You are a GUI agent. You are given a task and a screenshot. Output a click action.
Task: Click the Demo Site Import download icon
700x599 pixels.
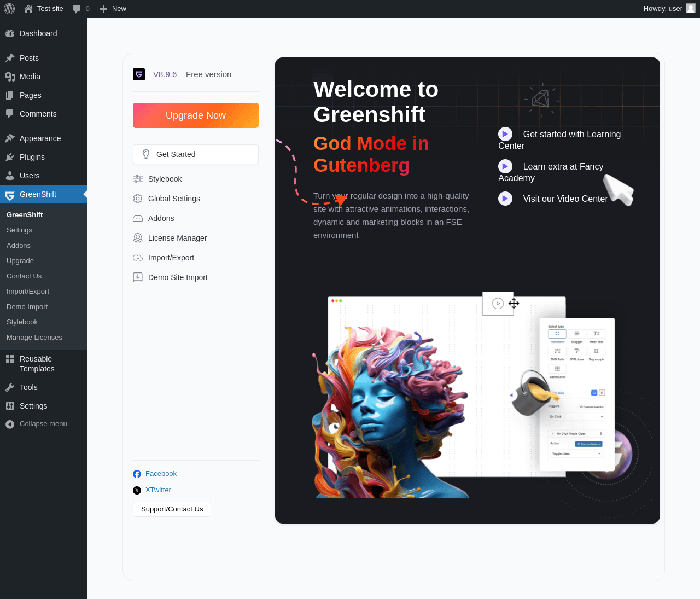click(x=138, y=277)
